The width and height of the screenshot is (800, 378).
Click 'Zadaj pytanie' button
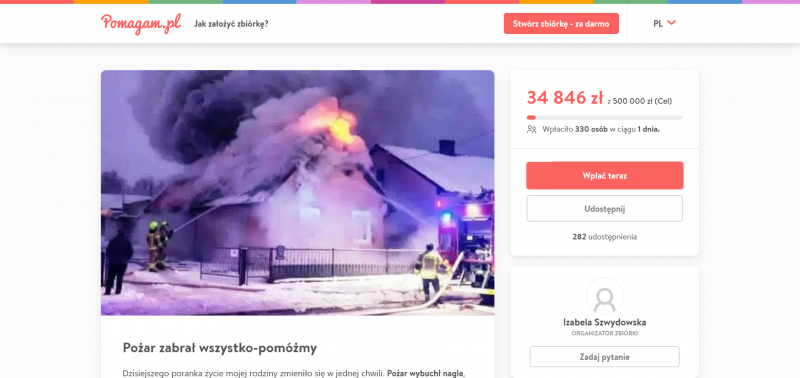click(x=605, y=357)
